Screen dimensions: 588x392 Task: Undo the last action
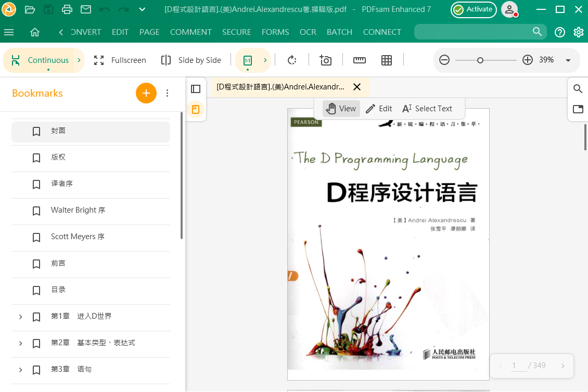[105, 9]
